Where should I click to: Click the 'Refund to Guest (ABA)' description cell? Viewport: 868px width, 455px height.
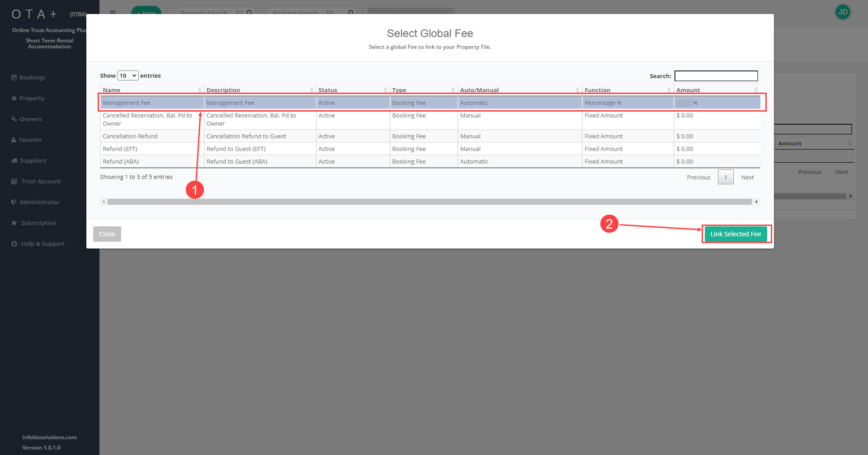[260, 162]
